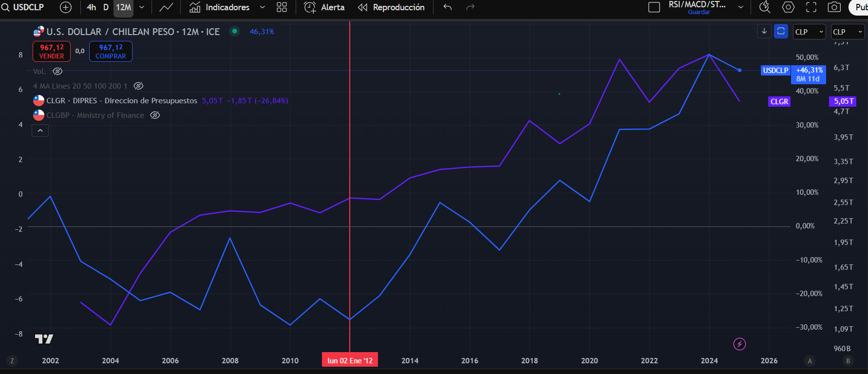The height and width of the screenshot is (374, 868).
Task: Click the 'CLGR · DIPRES - Direccion de Presupuestos' legend
Action: [x=122, y=101]
